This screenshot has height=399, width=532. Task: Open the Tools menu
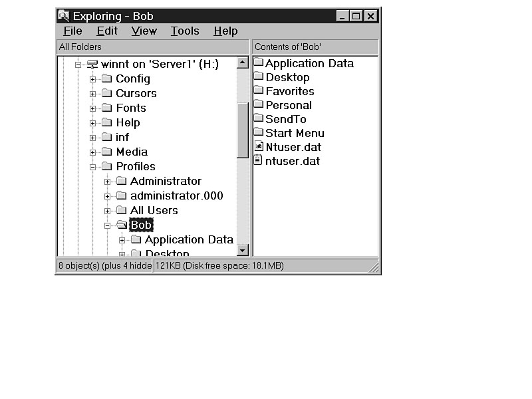185,31
